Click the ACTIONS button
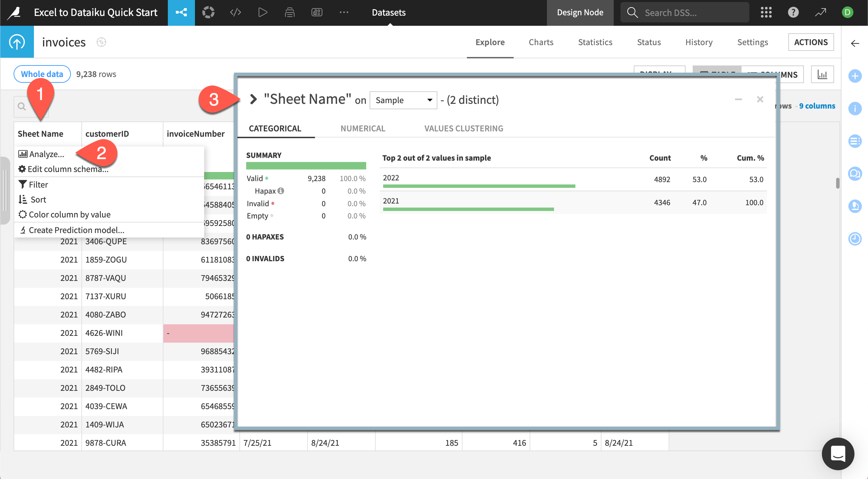Screen dimensions: 868x479 click(811, 42)
